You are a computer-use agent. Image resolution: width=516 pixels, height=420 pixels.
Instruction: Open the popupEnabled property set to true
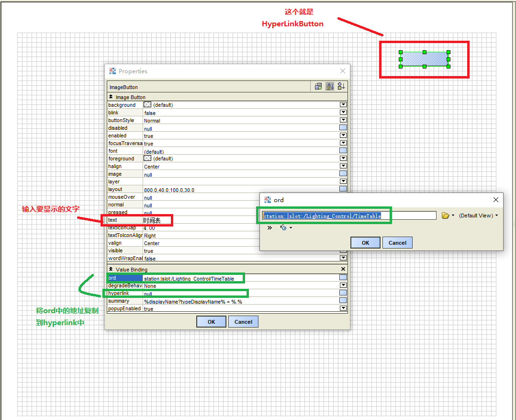pos(343,308)
